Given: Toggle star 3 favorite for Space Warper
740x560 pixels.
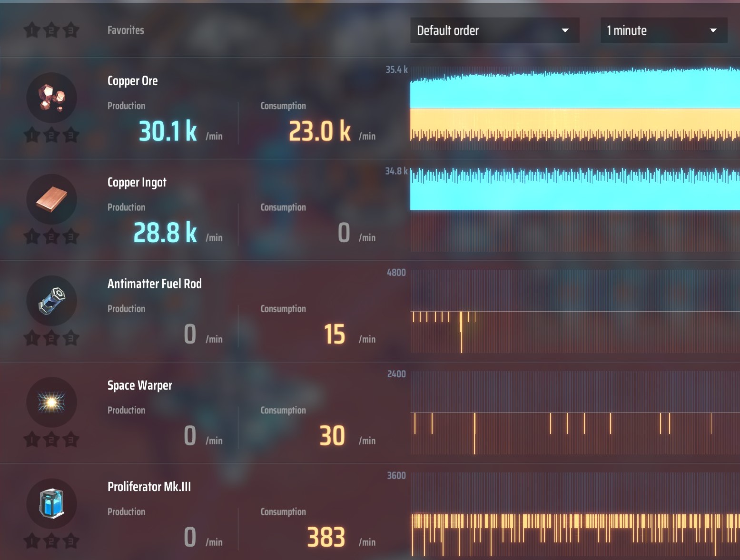Looking at the screenshot, I should coord(71,439).
